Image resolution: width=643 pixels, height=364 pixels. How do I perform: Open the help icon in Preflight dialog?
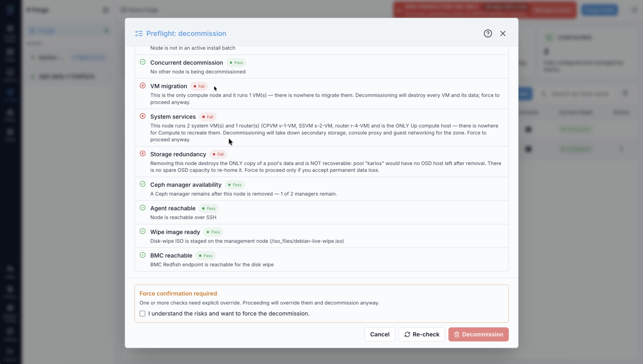[488, 34]
